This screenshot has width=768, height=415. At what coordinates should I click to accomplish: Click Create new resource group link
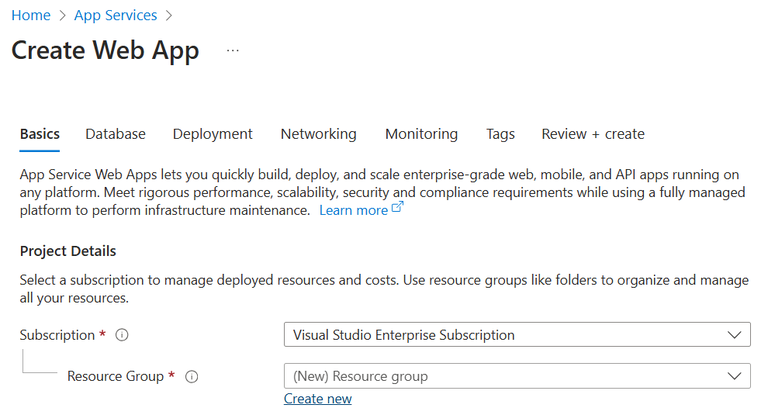click(x=317, y=399)
